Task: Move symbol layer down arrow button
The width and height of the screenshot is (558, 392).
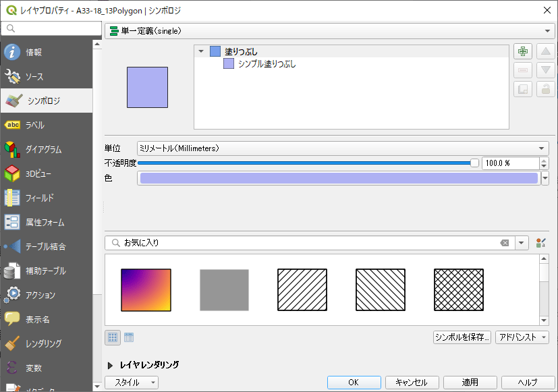Action: point(546,70)
